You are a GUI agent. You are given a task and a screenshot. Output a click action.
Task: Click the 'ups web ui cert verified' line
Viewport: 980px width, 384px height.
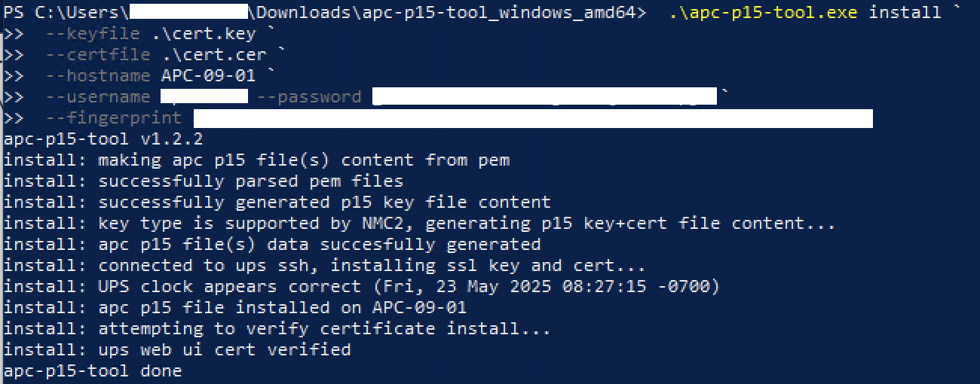177,349
